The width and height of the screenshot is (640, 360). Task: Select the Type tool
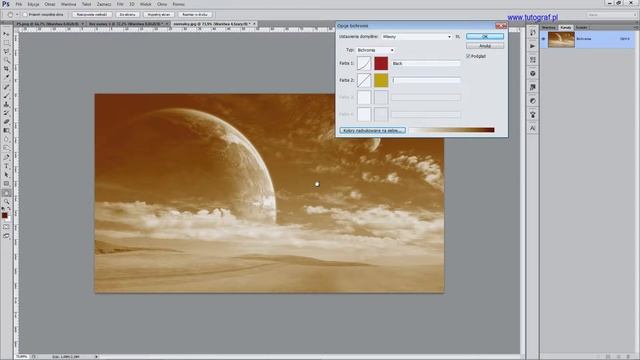[6, 166]
